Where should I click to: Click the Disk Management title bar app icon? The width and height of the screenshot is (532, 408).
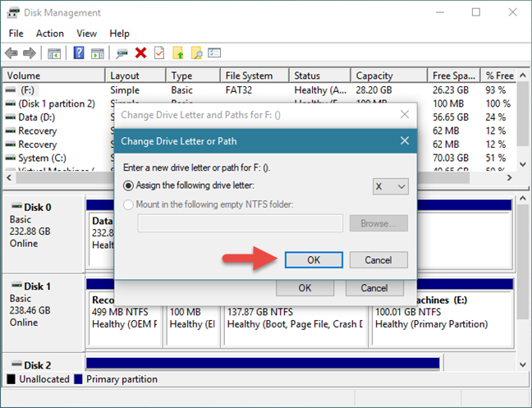pos(14,13)
